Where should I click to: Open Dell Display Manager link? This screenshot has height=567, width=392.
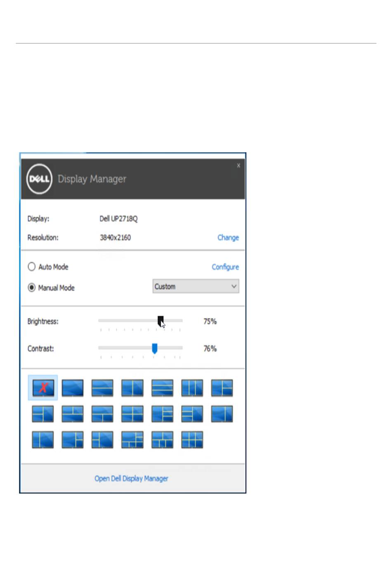131,478
